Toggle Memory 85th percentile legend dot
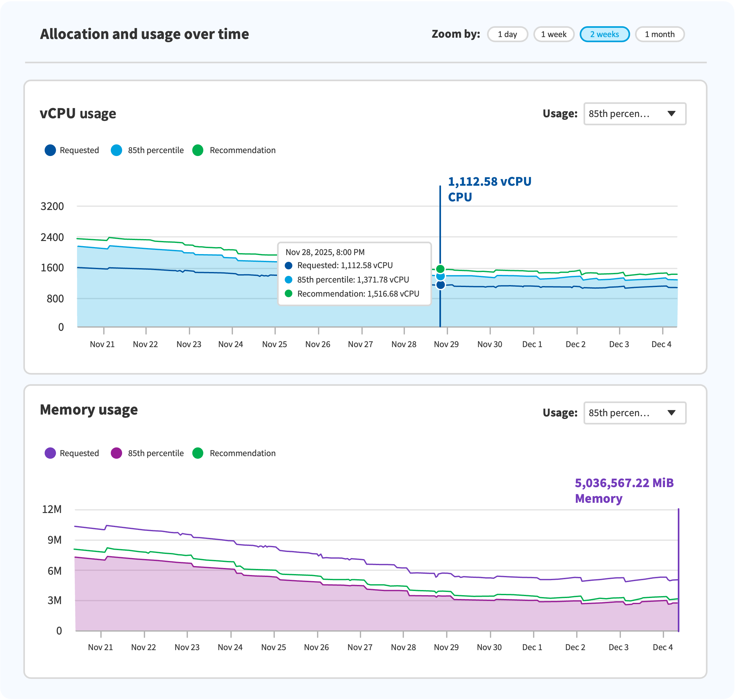Image resolution: width=735 pixels, height=700 pixels. (x=116, y=453)
